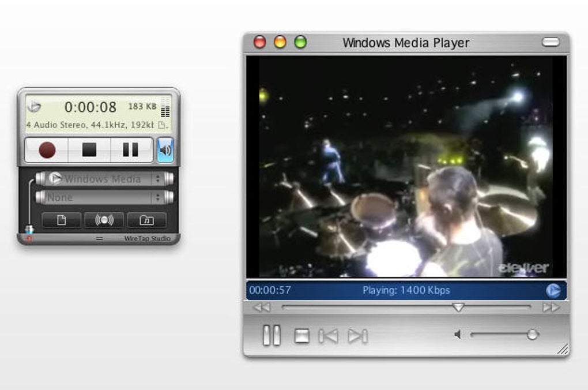Click the broadcast waves icon button
Image resolution: width=588 pixels, height=390 pixels.
pos(104,220)
